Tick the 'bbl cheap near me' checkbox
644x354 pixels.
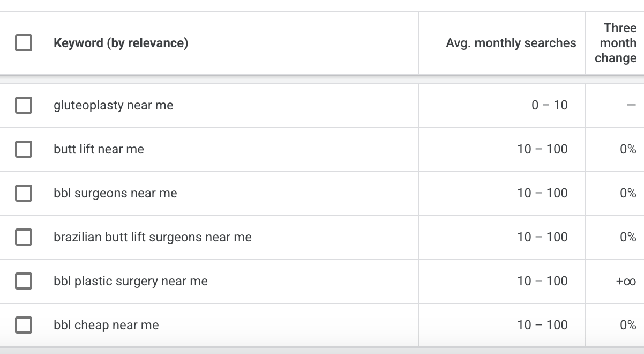[x=24, y=325]
